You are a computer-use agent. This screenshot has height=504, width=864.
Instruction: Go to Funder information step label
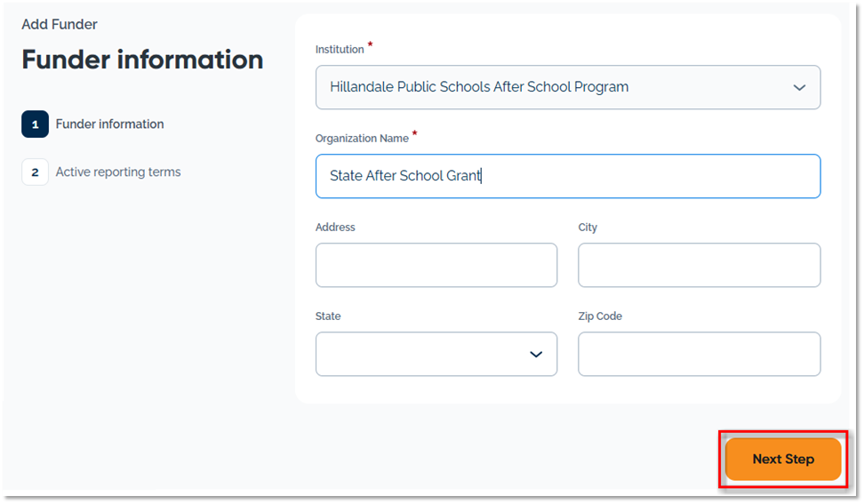point(109,124)
